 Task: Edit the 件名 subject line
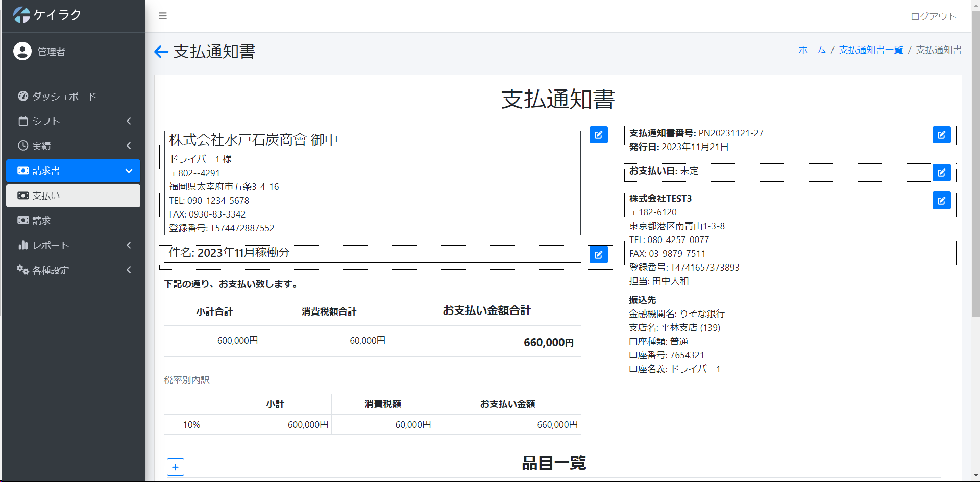598,254
